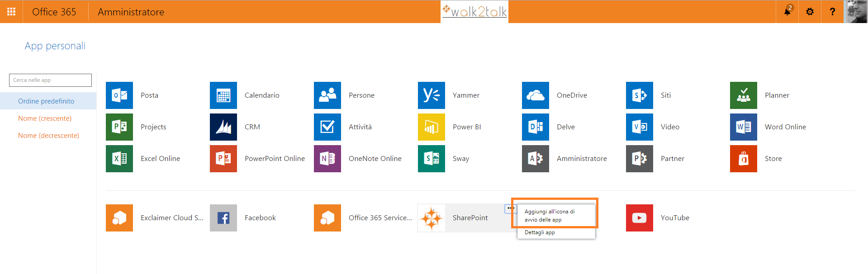Open the Amministratore admin tile icon
The image size is (868, 274).
pos(536,159)
